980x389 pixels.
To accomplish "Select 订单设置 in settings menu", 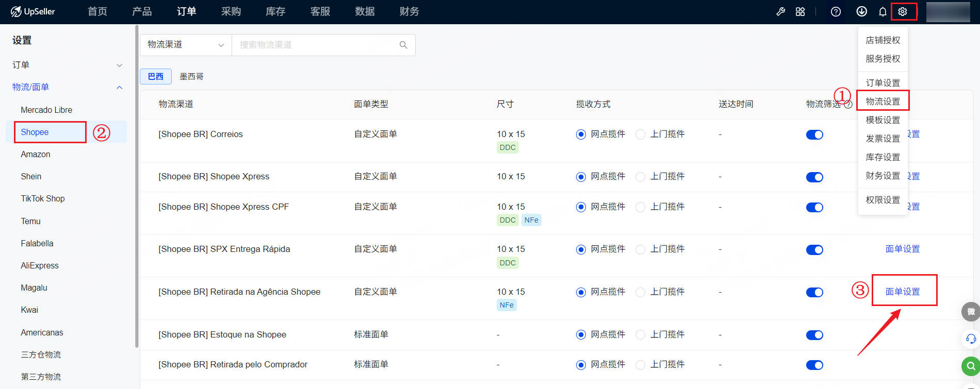I will 883,82.
